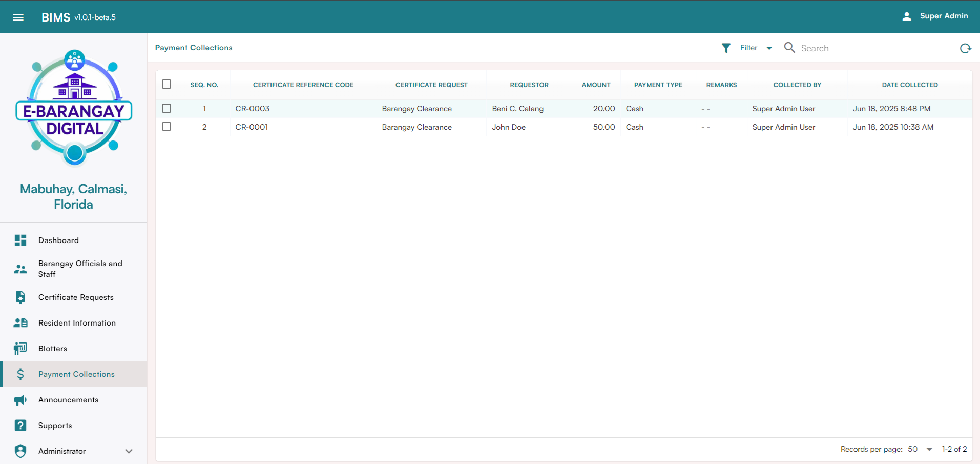Click the Supports question mark icon
The width and height of the screenshot is (980, 464).
tap(20, 426)
